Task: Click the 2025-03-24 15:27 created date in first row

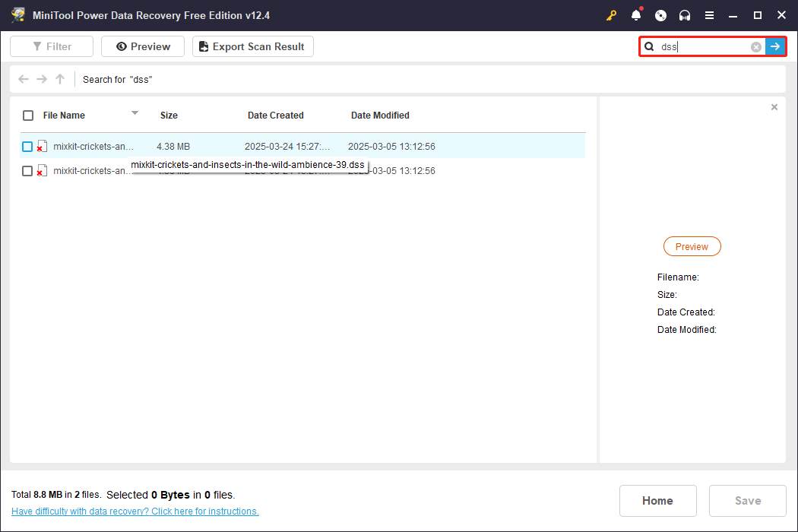Action: [x=287, y=147]
